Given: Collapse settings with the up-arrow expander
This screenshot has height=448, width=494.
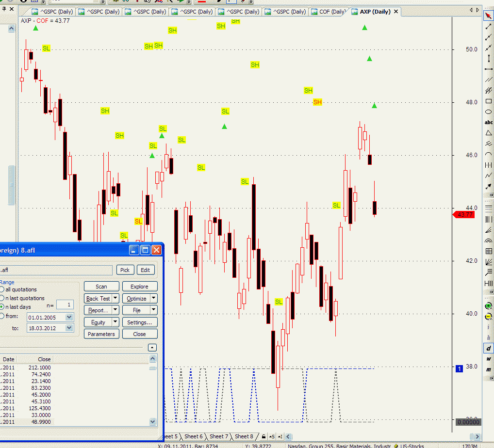Looking at the screenshot, I should 152,348.
